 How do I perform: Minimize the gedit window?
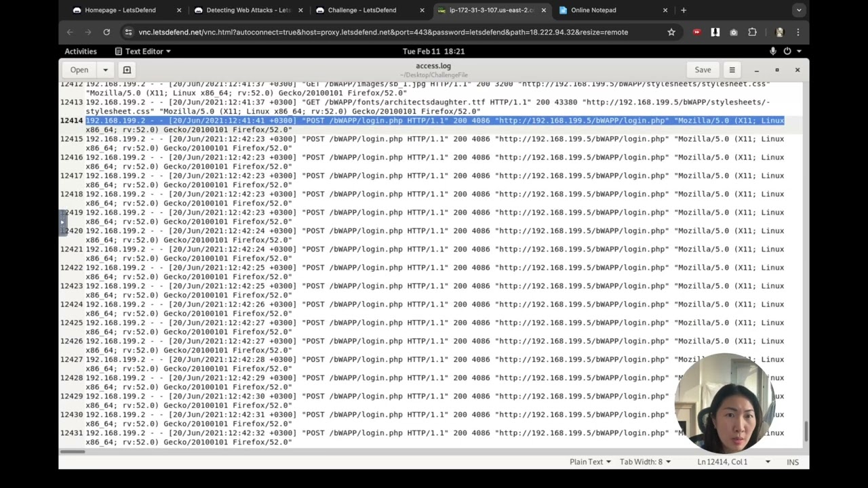[x=756, y=70]
